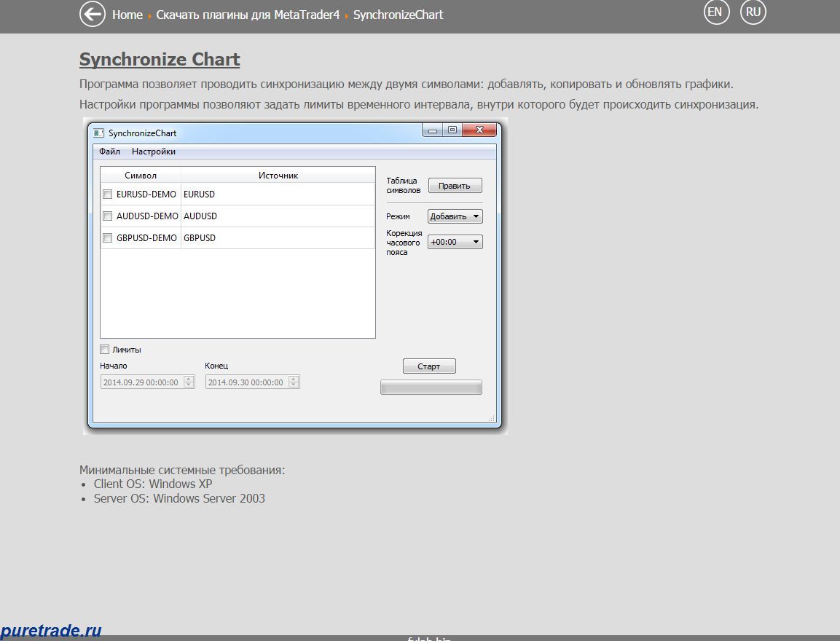Tick the GBPUSD-DEMO checkbox
The image size is (840, 641).
pos(108,238)
